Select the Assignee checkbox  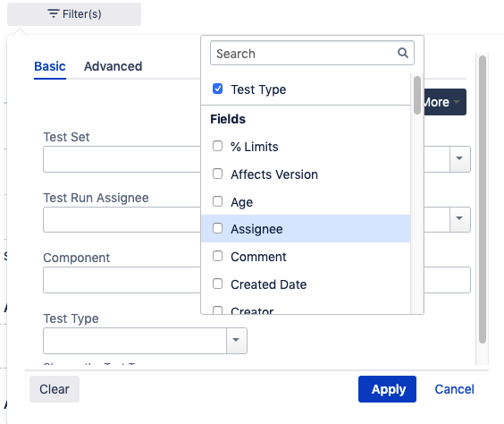[218, 228]
